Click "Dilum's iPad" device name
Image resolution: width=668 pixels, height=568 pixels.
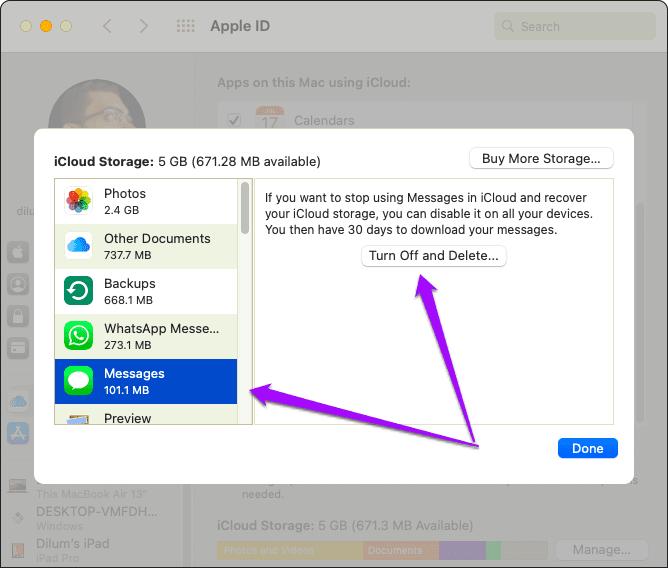coord(73,543)
